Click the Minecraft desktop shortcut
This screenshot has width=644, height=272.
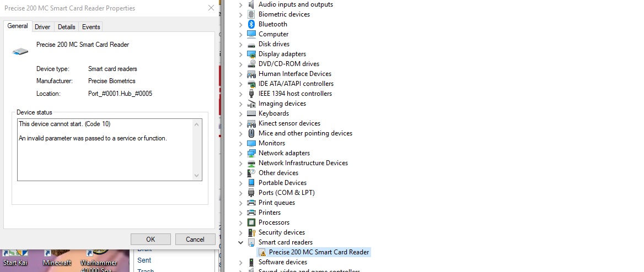[x=57, y=258]
